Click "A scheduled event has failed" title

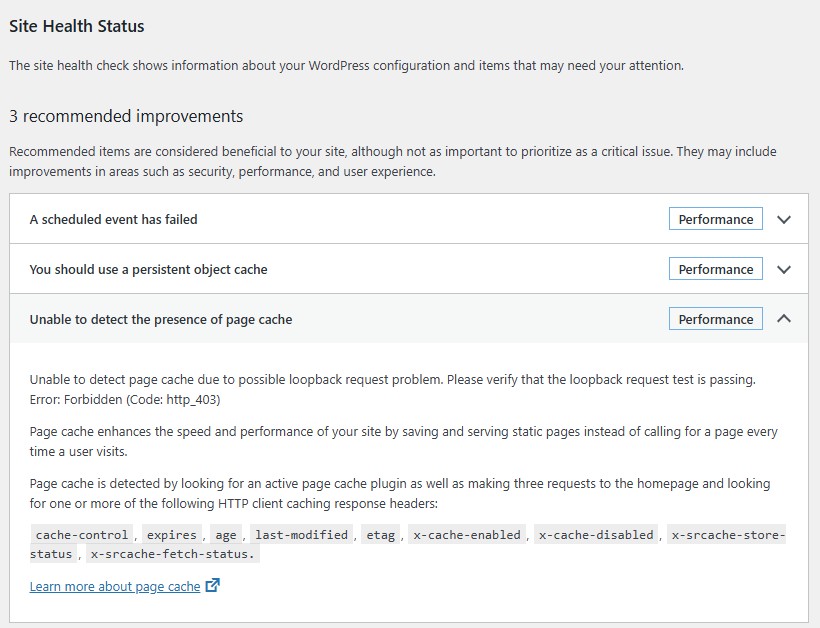click(113, 219)
